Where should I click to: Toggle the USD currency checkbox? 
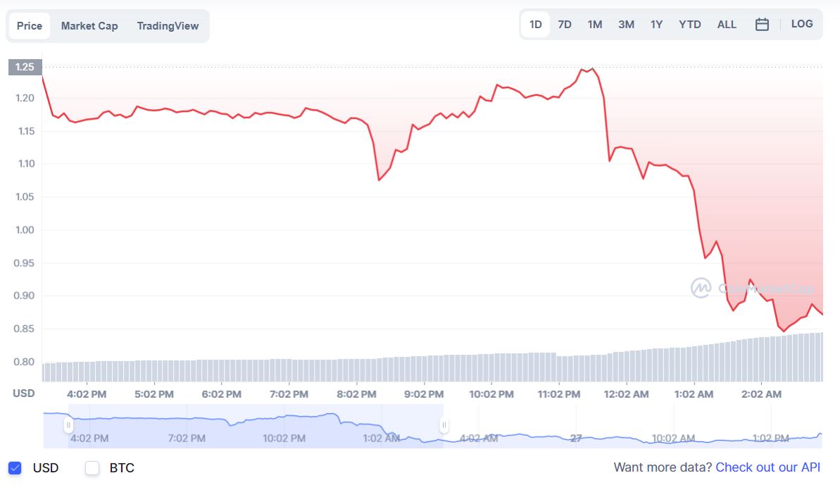[15, 468]
